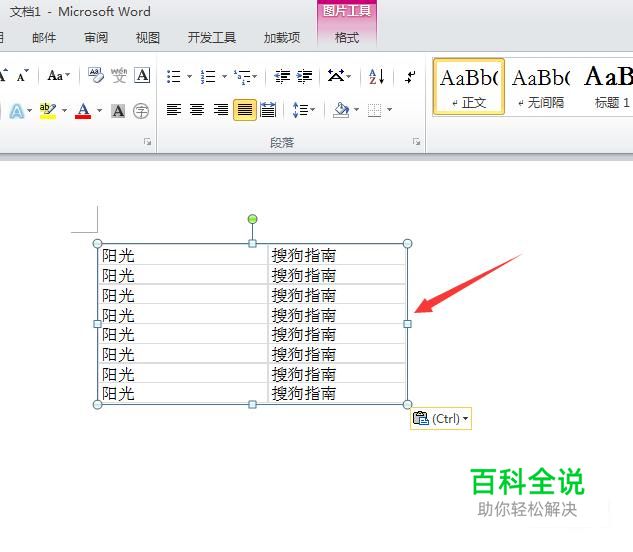Open the 格式 picture tools tab
This screenshot has width=633, height=552.
click(347, 38)
